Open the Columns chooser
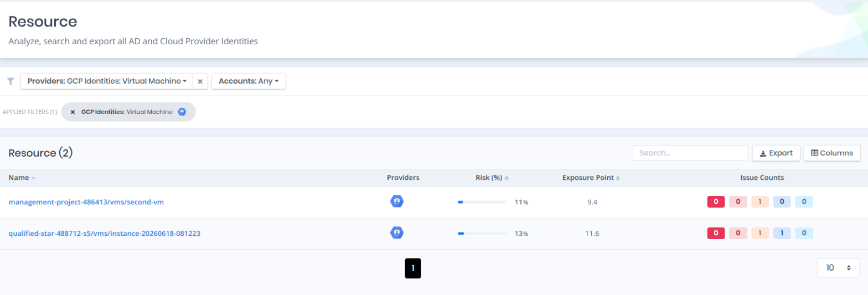Image resolution: width=868 pixels, height=295 pixels. [x=832, y=153]
